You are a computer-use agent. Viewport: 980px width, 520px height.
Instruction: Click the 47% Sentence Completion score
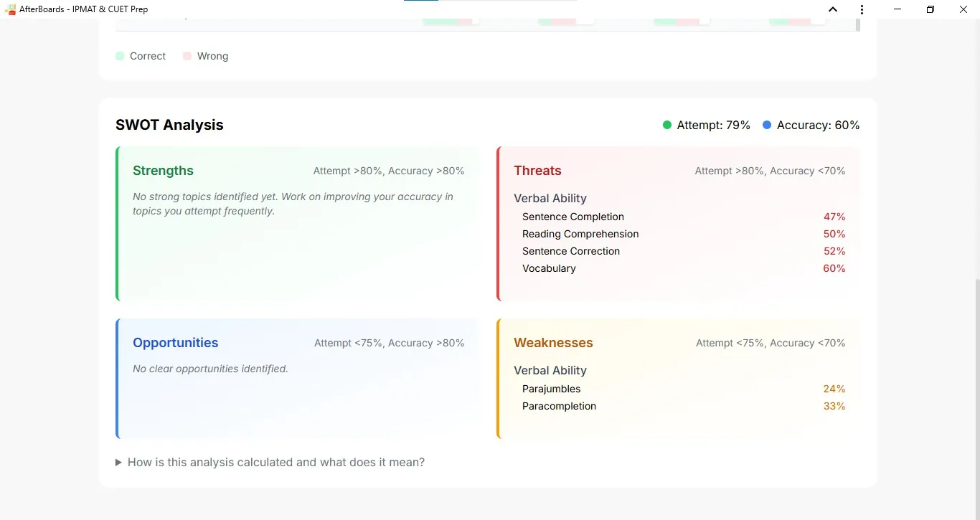[834, 217]
